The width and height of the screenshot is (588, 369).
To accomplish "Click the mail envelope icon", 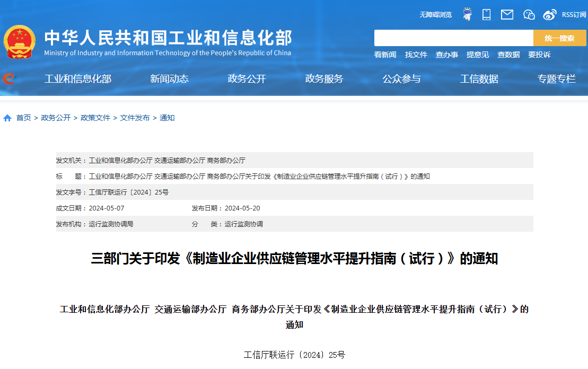I will (507, 15).
